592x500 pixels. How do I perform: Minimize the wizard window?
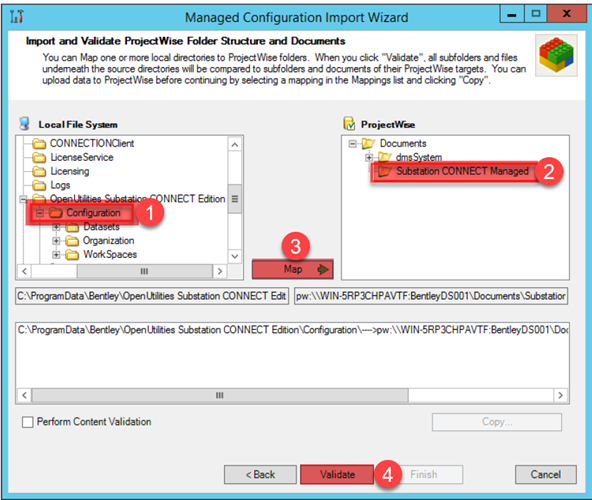coord(512,14)
